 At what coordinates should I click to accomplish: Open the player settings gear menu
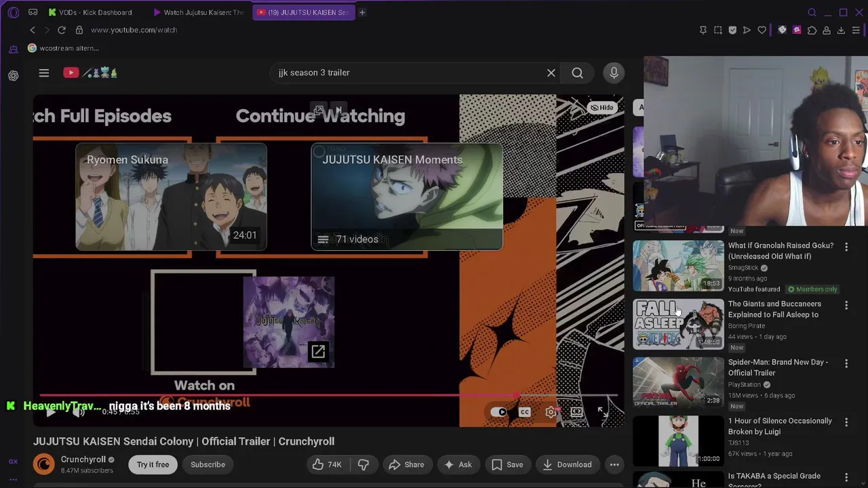[x=551, y=411]
